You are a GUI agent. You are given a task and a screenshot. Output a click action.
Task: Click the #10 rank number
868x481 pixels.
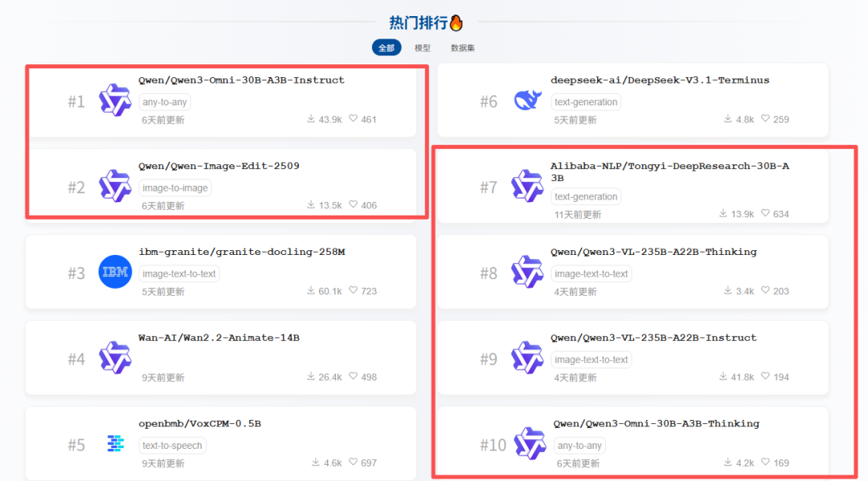[493, 446]
